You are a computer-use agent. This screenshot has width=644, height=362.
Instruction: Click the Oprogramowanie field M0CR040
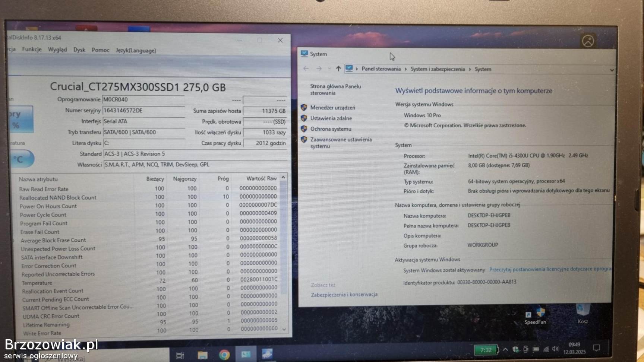(x=143, y=99)
